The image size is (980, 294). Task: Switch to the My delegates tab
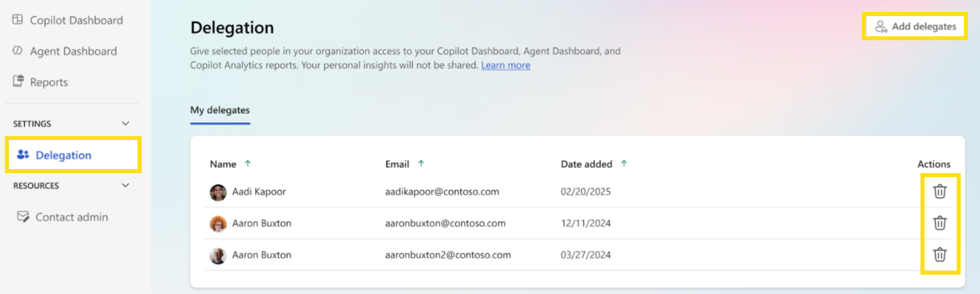(220, 110)
